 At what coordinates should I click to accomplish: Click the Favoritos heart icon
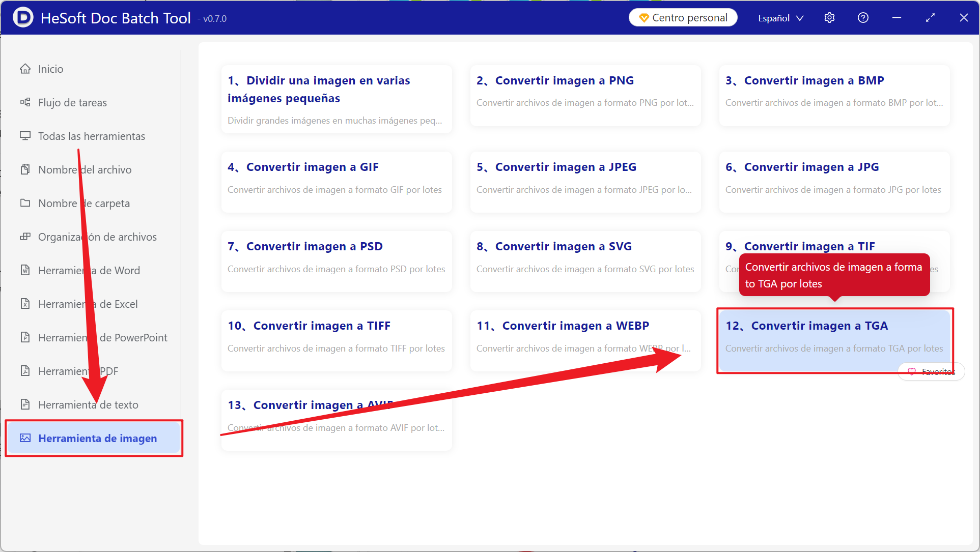coord(912,372)
